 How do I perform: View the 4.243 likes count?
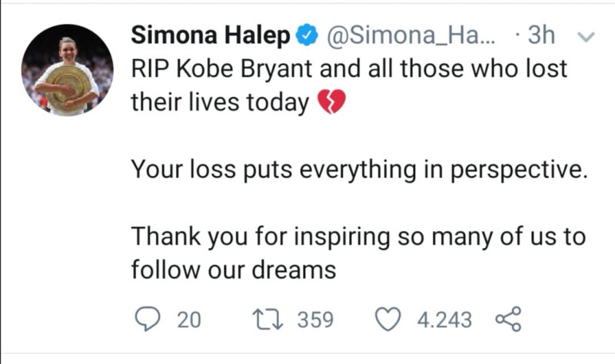444,319
